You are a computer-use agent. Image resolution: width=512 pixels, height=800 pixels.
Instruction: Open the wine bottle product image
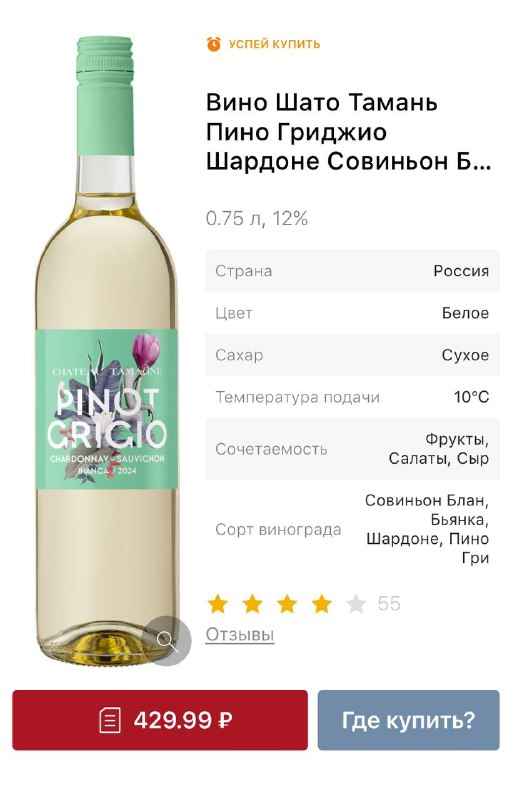(x=106, y=347)
